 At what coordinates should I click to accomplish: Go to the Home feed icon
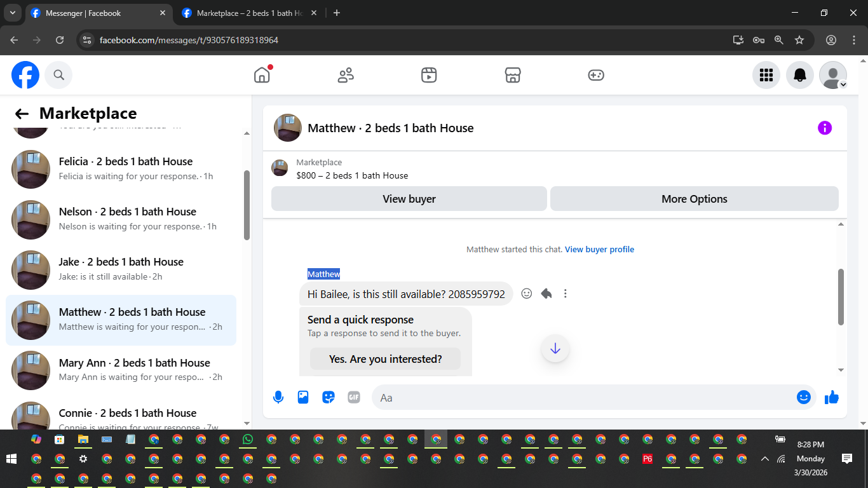262,75
